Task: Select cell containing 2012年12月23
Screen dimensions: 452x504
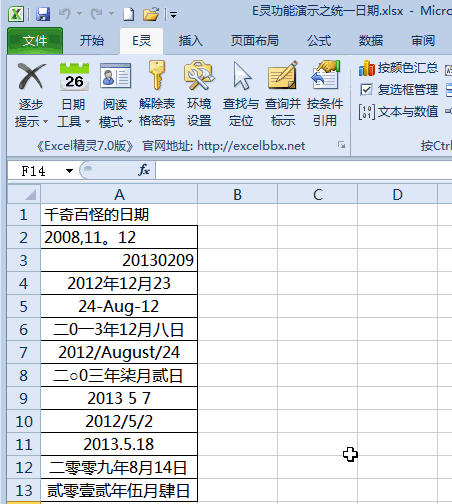Action: (x=119, y=283)
